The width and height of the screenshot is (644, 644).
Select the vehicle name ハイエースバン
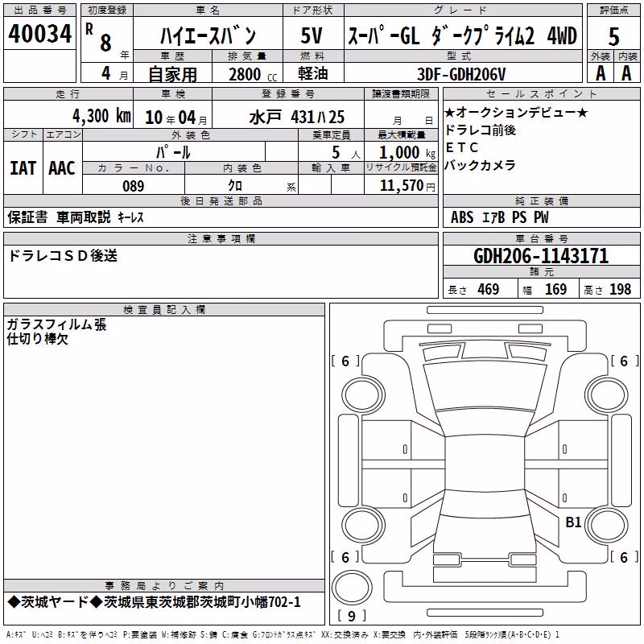(x=208, y=36)
